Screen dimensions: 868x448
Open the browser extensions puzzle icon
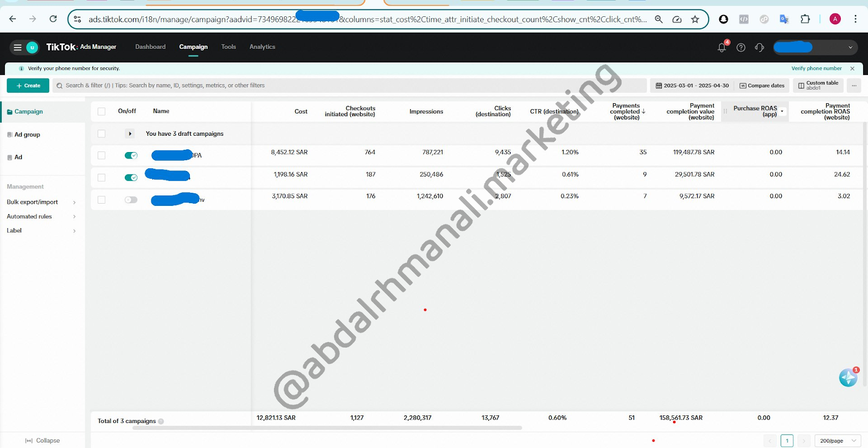(805, 19)
